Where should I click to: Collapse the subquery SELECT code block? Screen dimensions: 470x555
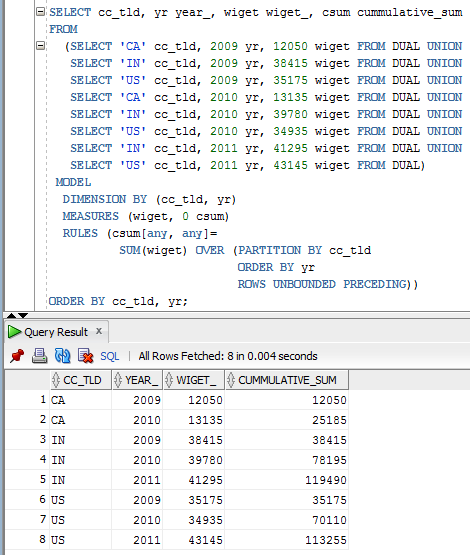pyautogui.click(x=41, y=46)
